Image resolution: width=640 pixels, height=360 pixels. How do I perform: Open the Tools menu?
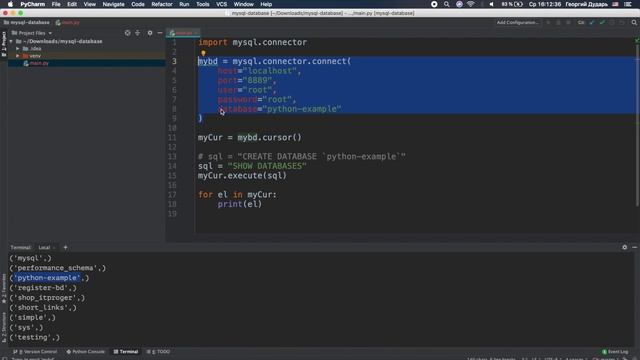tap(202, 4)
